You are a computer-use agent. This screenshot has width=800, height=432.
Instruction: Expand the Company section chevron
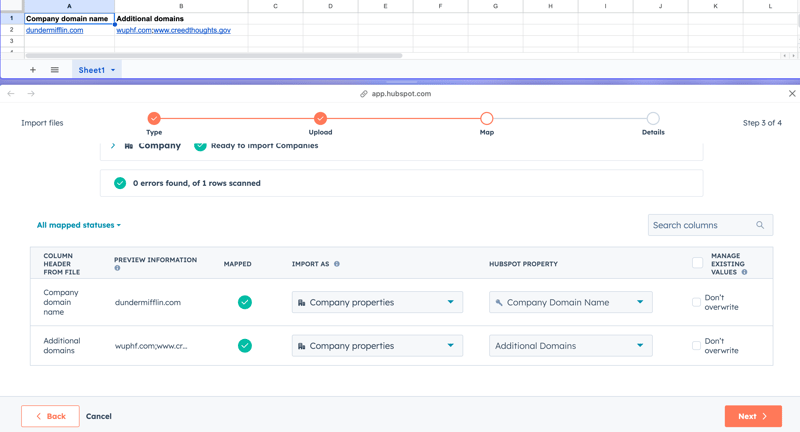pos(113,145)
